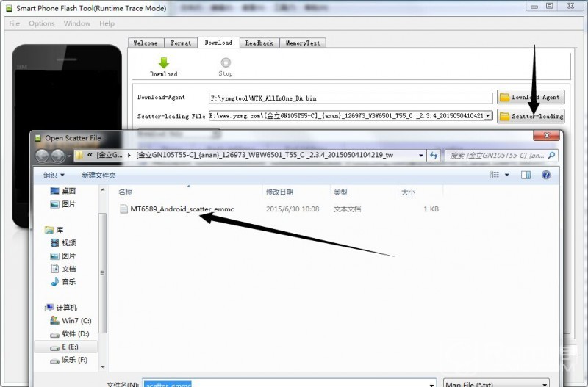Viewport: 588px width, 387px height.
Task: Select the Download tab
Action: click(218, 43)
